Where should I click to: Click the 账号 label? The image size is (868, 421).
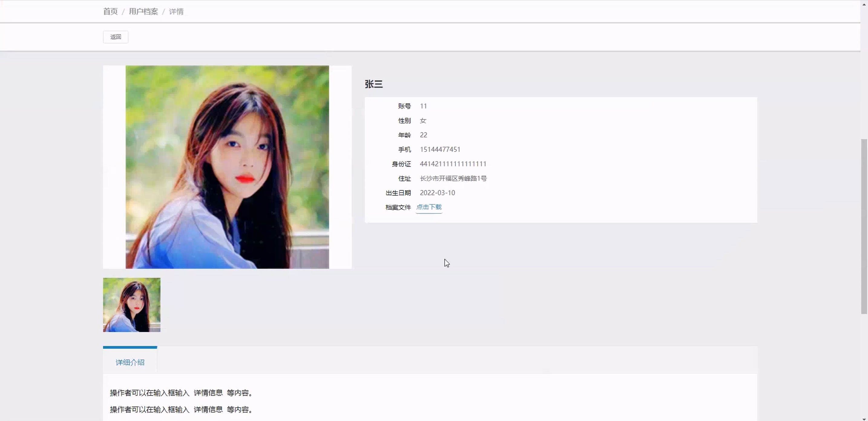[404, 106]
